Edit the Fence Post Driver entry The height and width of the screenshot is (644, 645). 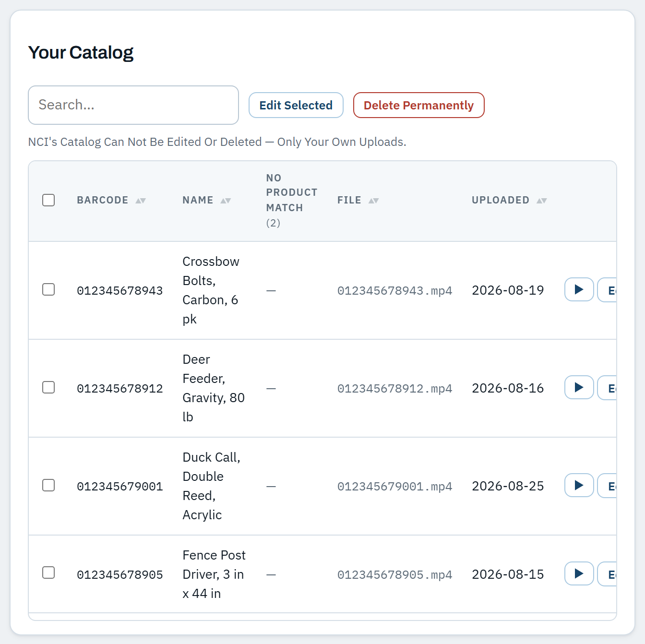pyautogui.click(x=607, y=574)
